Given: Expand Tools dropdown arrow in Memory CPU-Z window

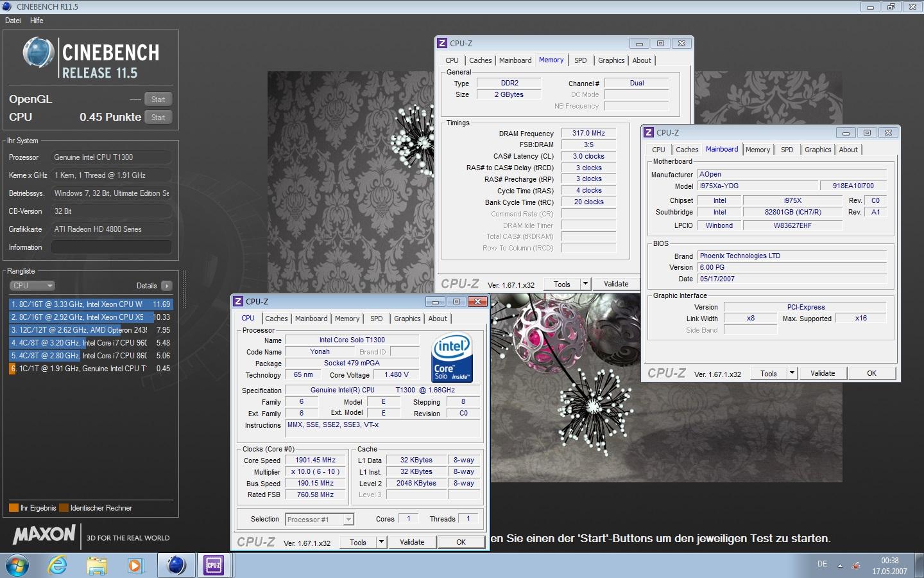Looking at the screenshot, I should click(x=585, y=284).
